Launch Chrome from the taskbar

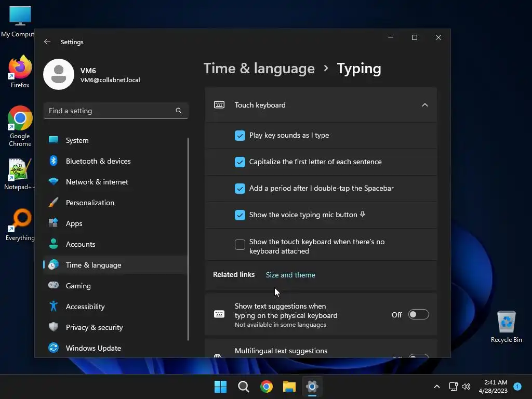coord(267,387)
